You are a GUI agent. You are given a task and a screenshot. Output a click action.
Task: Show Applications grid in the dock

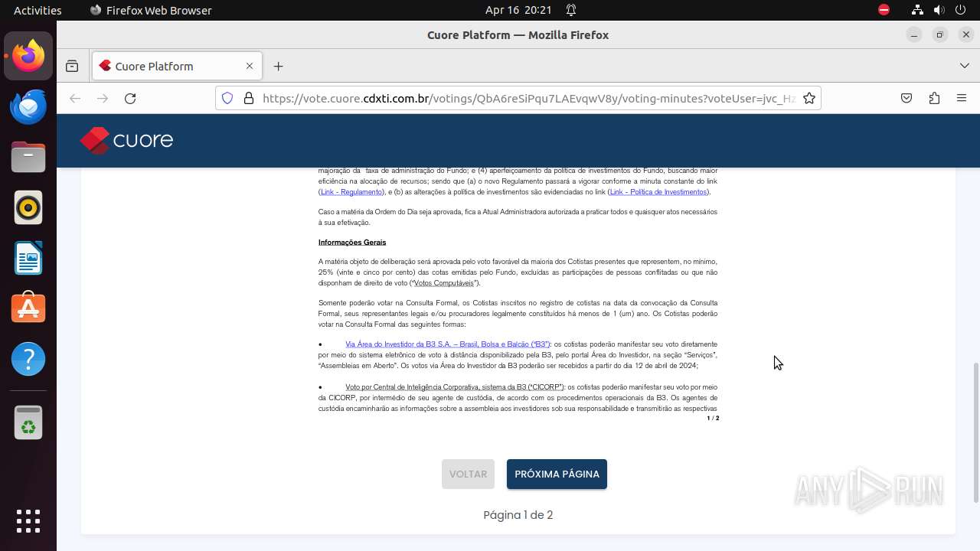click(x=28, y=521)
